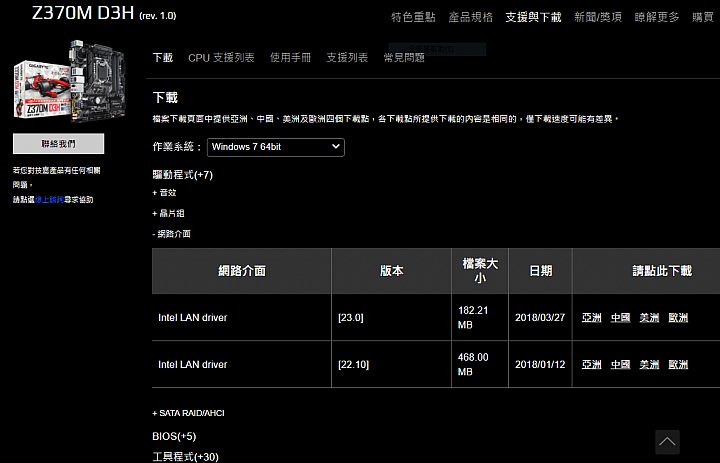The image size is (720, 463).
Task: Select the 2018/01/12 date cell
Action: coord(540,365)
